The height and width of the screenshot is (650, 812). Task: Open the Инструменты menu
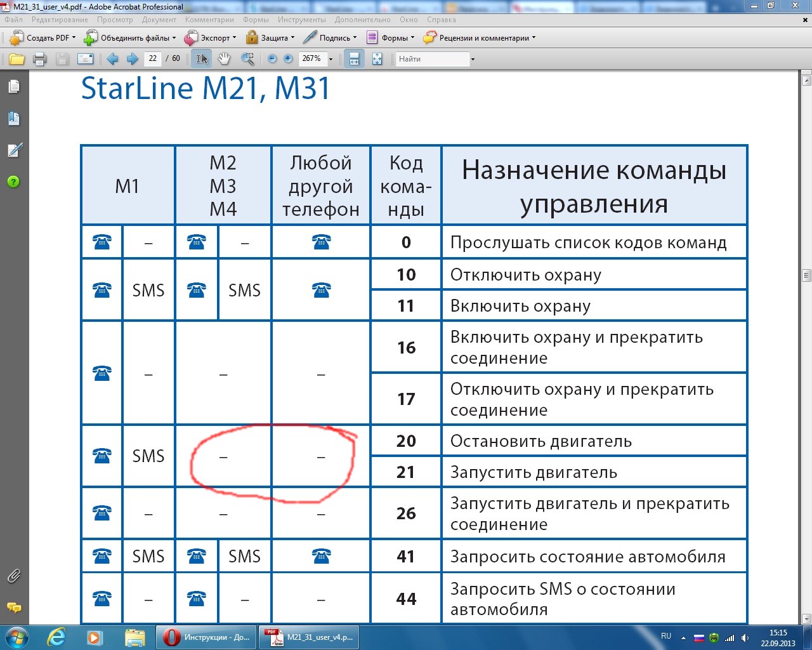[x=301, y=20]
